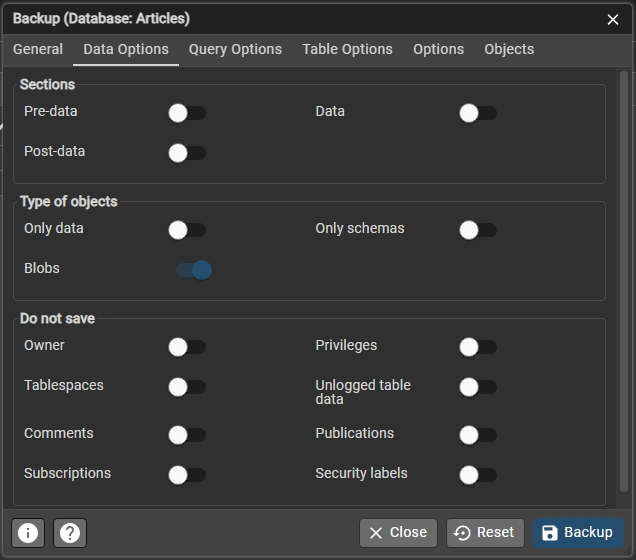Toggle the Data section switch

(478, 113)
